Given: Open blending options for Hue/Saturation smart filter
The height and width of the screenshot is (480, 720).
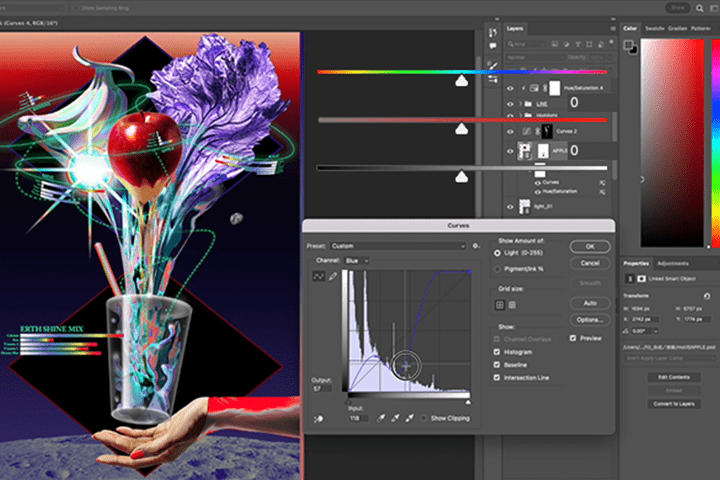Looking at the screenshot, I should pyautogui.click(x=602, y=192).
